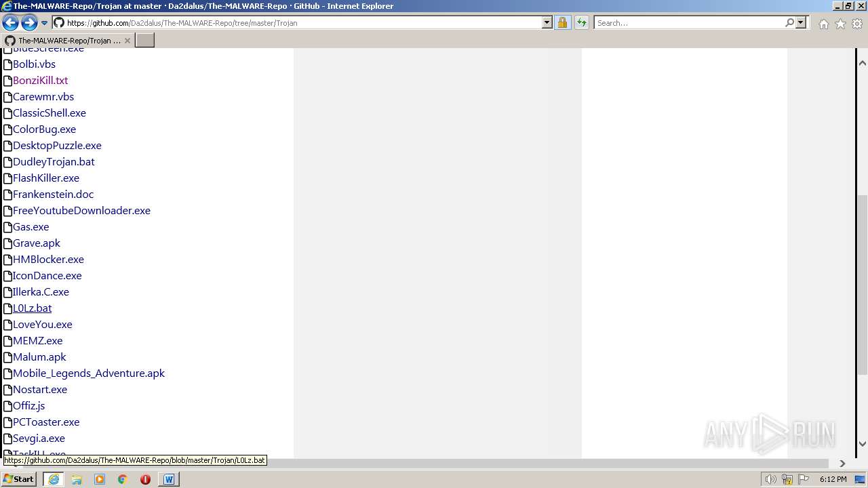Viewport: 868px width, 488px height.
Task: Click inside the Search box
Action: 689,22
